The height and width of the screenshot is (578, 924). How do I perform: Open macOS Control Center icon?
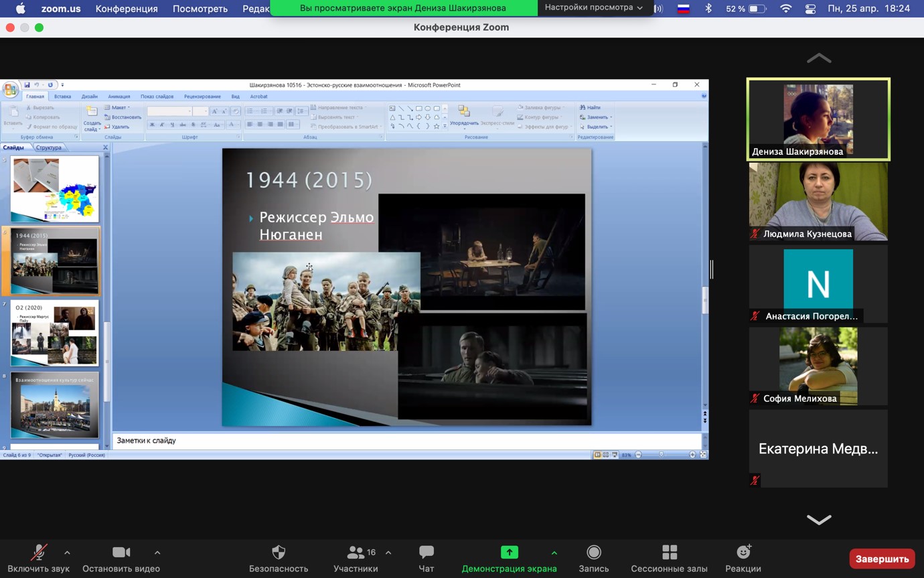pos(810,9)
